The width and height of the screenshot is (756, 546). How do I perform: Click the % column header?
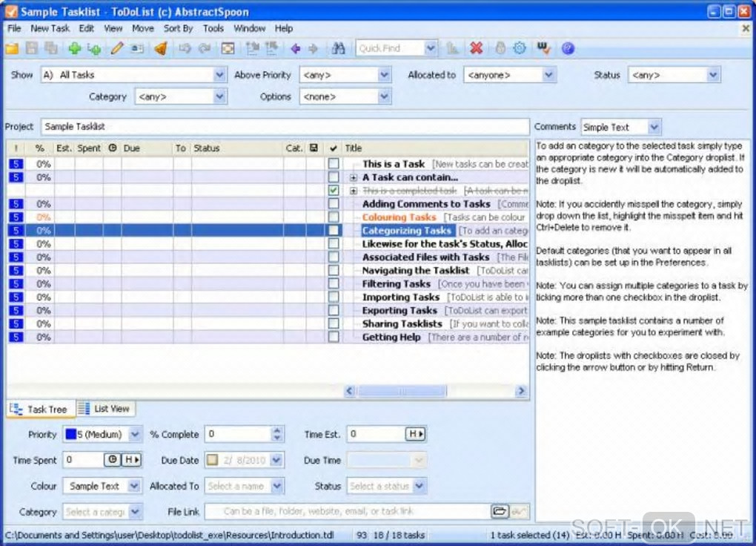40,148
